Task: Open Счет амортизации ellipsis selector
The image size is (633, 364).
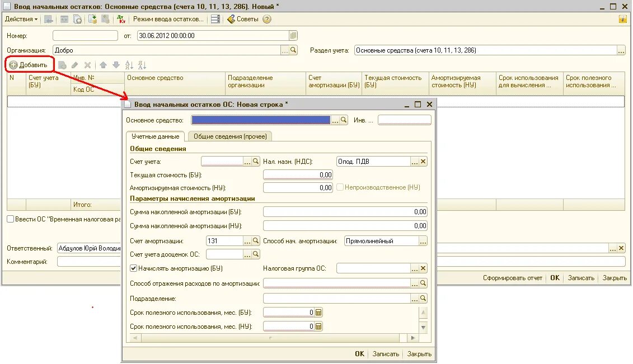Action: tap(247, 241)
